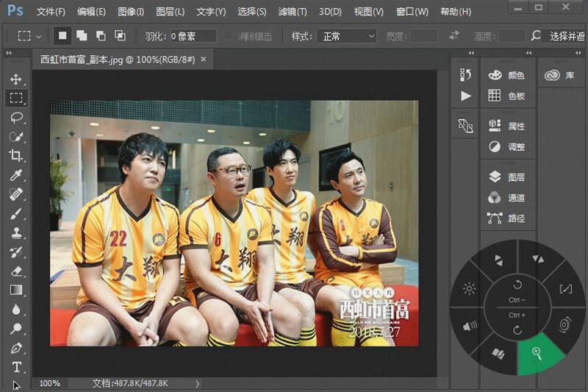Select the Type tool
This screenshot has width=588, height=392.
click(16, 367)
